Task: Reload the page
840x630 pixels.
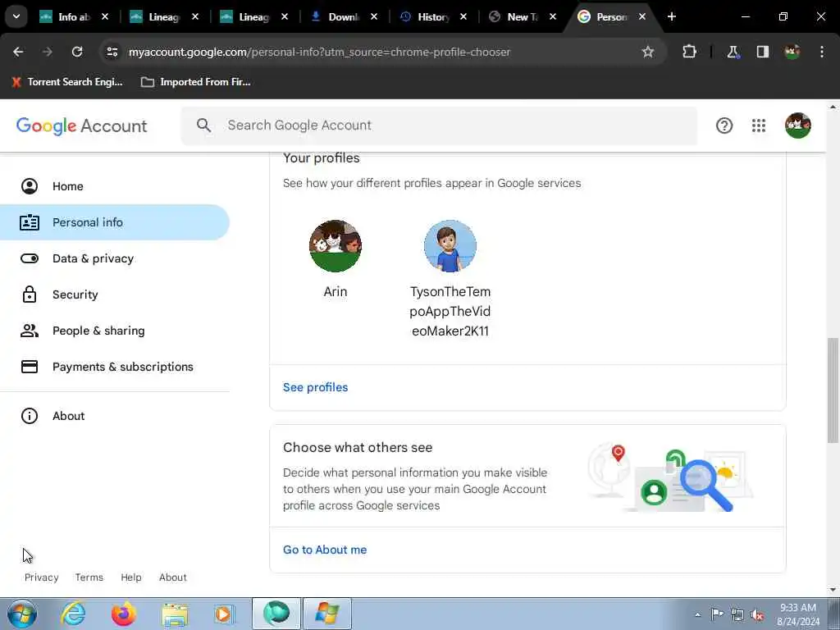Action: pyautogui.click(x=77, y=52)
